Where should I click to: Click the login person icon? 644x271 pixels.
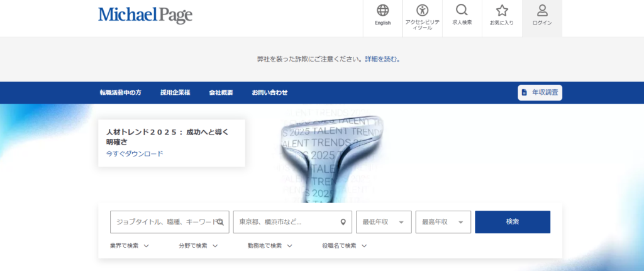click(541, 11)
